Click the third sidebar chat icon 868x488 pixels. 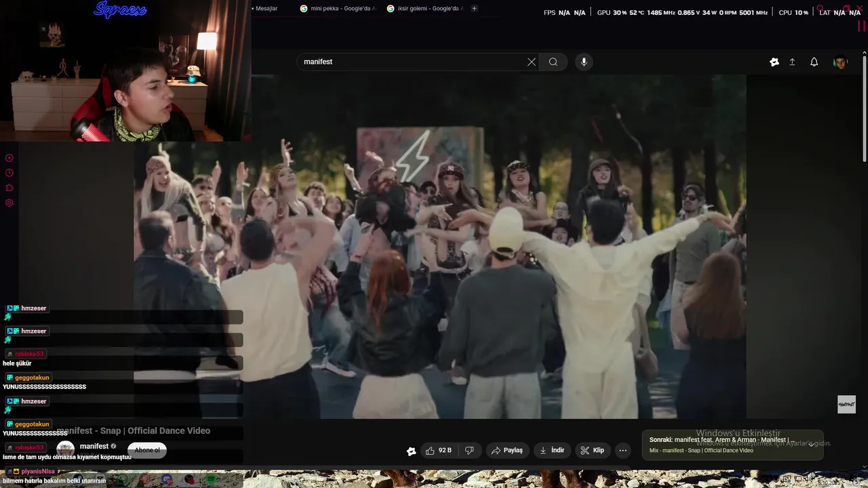(9, 188)
